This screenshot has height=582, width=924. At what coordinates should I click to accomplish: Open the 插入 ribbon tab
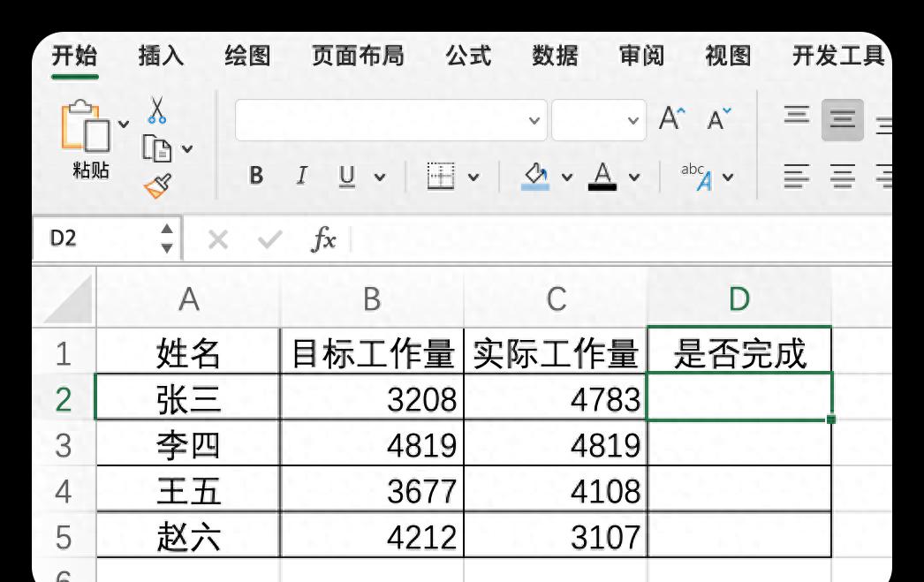click(161, 56)
